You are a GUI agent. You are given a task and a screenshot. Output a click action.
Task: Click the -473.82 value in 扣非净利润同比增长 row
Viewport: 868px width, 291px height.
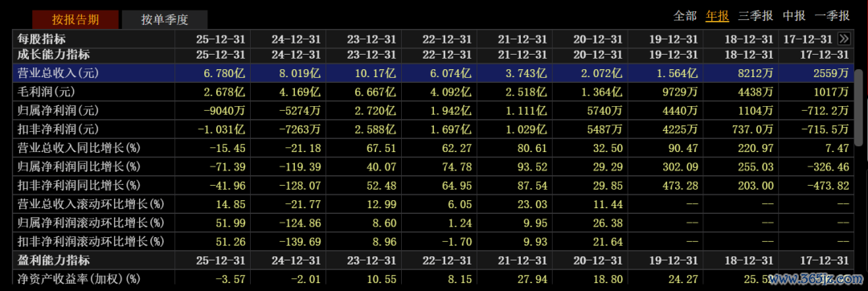pyautogui.click(x=829, y=186)
